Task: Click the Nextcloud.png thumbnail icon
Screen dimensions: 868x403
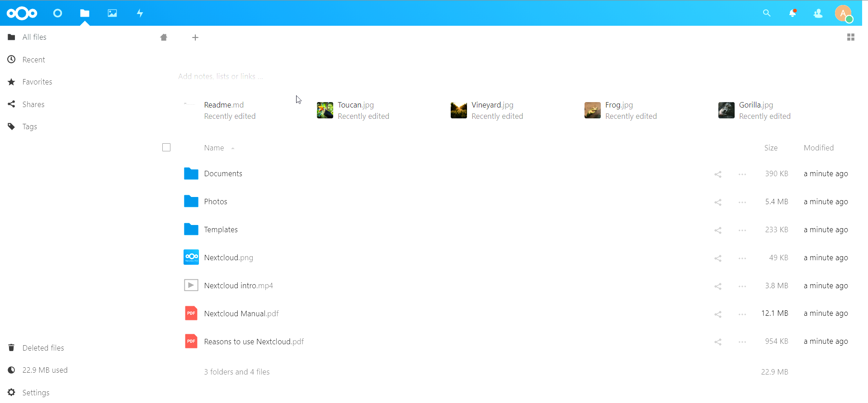Action: click(191, 257)
